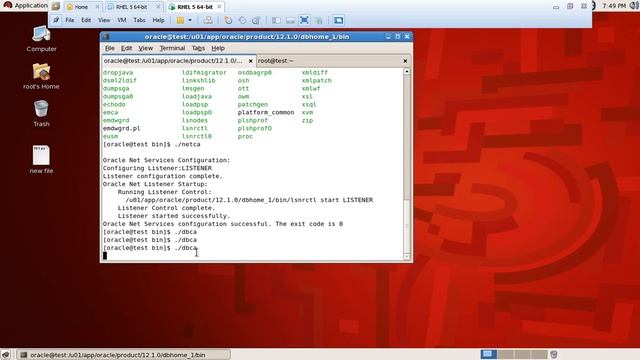
Task: Maximize the terminal window
Action: point(398,37)
